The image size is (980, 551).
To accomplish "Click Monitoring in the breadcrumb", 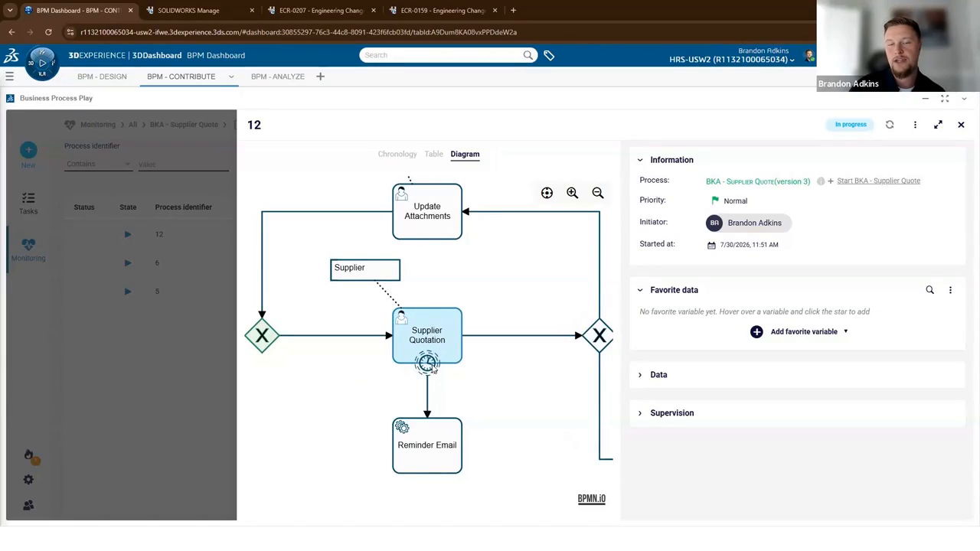I will click(x=98, y=125).
